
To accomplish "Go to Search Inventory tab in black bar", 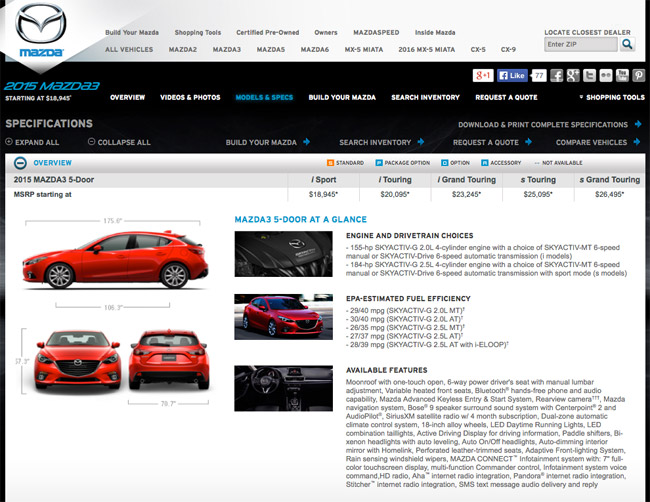I will [425, 97].
